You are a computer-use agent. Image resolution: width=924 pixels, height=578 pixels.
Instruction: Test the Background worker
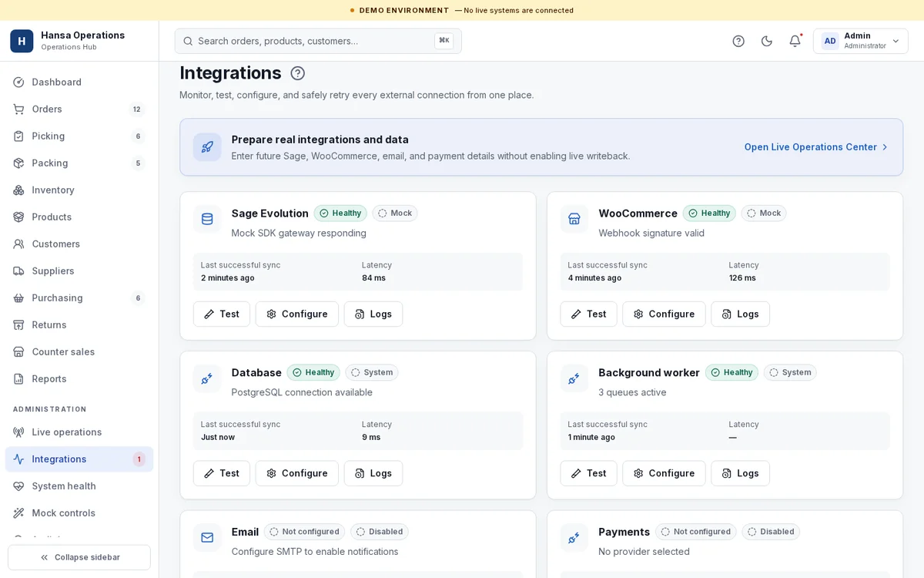[588, 473]
